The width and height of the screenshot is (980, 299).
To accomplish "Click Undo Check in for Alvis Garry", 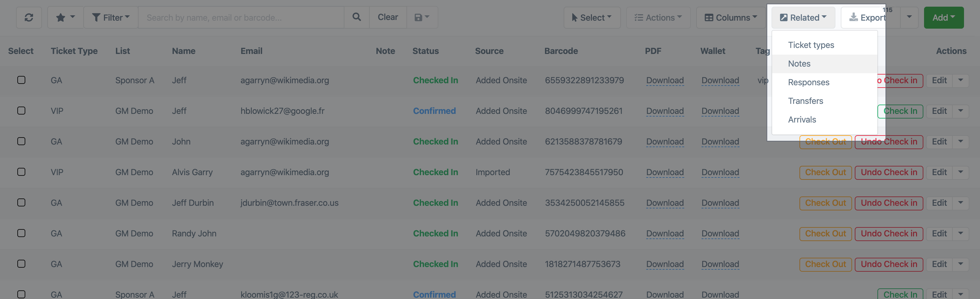I will 888,172.
